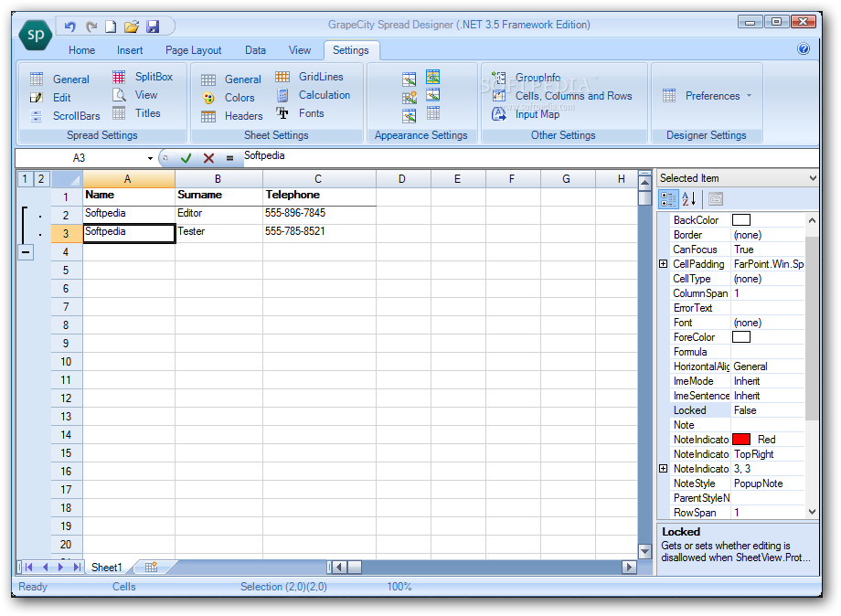The height and width of the screenshot is (616, 841).
Task: Open Calculation settings
Action: coord(313,95)
